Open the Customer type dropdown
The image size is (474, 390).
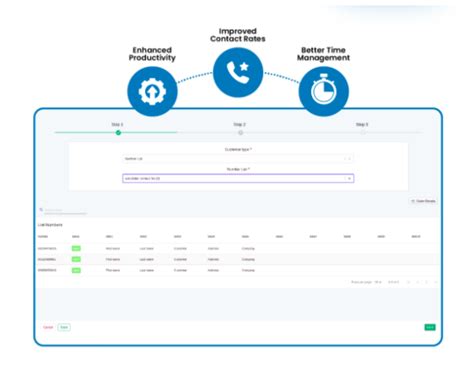tap(238, 159)
